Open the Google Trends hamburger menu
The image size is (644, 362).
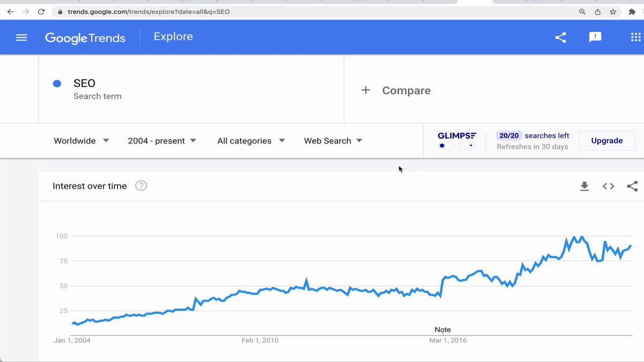21,38
